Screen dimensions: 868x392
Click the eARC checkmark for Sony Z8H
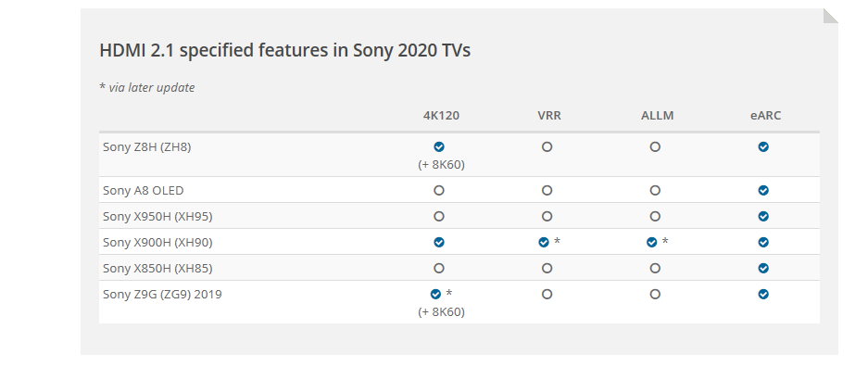click(763, 146)
